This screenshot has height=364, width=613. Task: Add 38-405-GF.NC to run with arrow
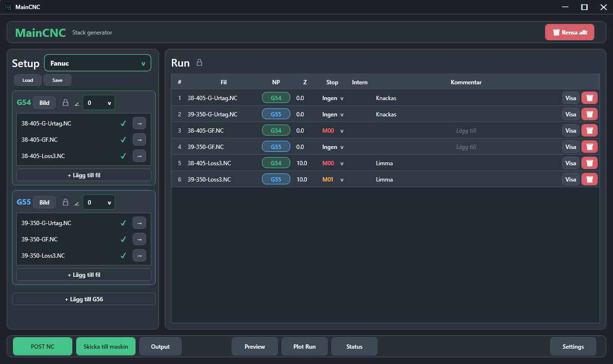tap(139, 139)
